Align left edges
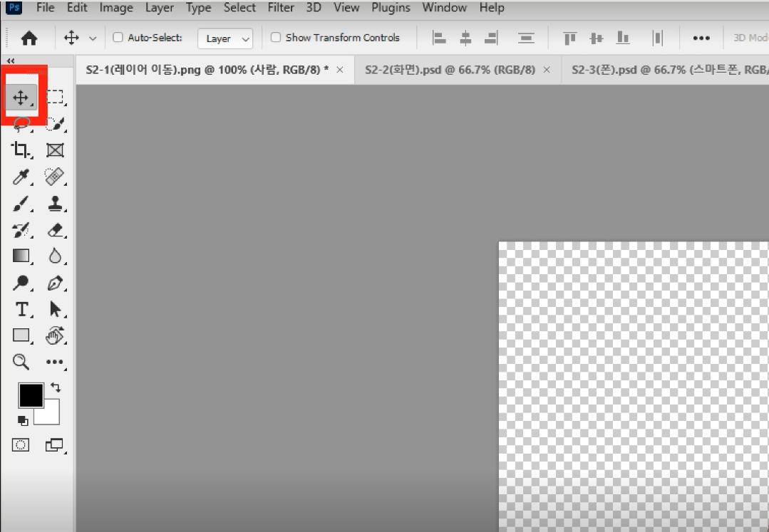Screen dimensions: 769x532 point(439,38)
